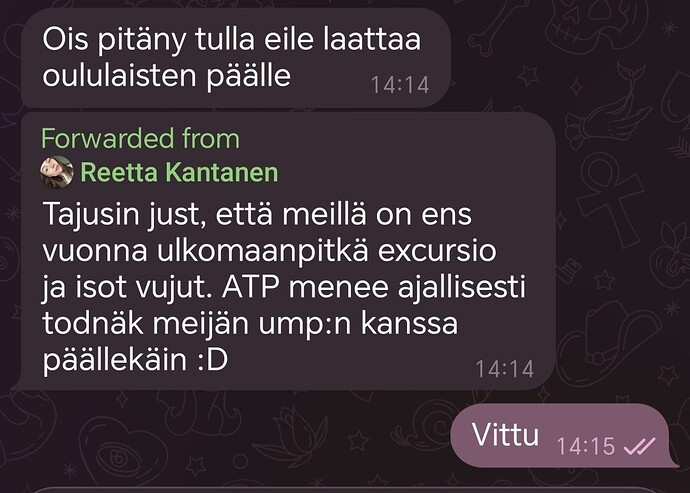Click the double-check read receipt icon
Viewport: 690px width, 493px height.
640,446
